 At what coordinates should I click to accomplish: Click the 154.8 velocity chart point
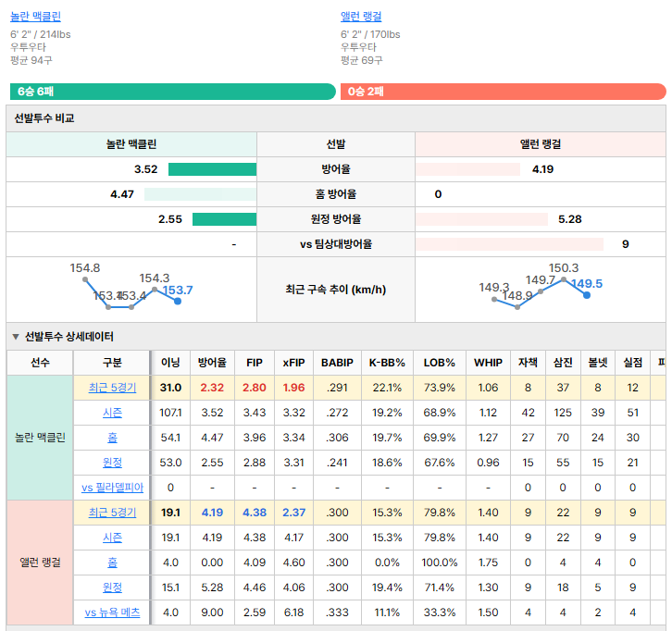(85, 279)
